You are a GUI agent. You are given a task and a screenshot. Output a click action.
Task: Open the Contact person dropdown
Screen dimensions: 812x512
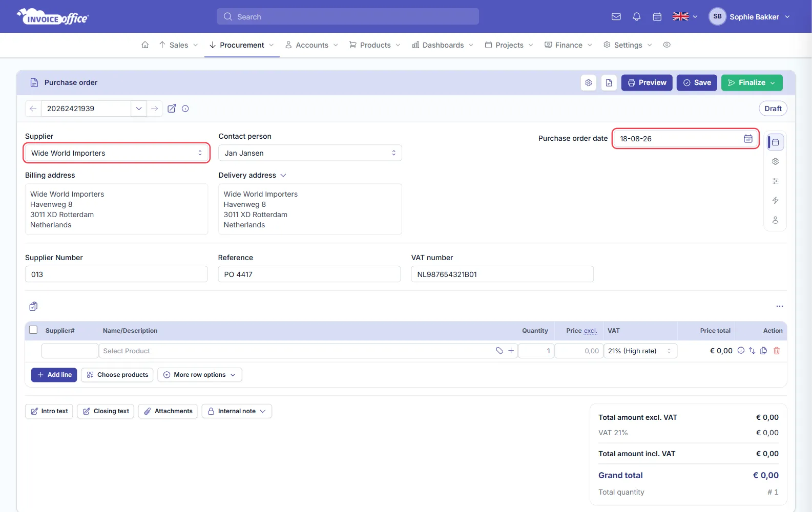point(310,153)
